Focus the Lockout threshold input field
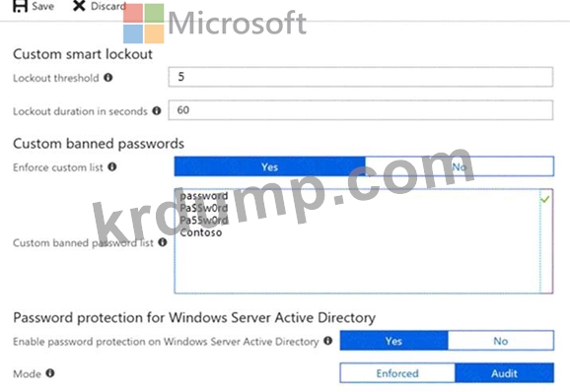 tap(361, 77)
